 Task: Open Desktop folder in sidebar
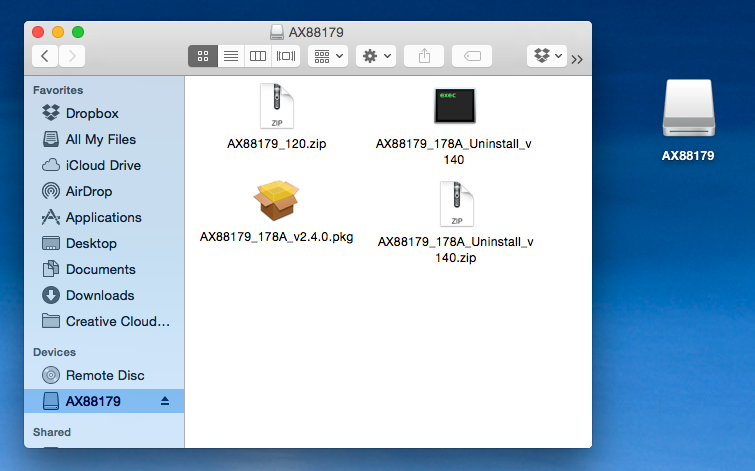click(x=104, y=243)
